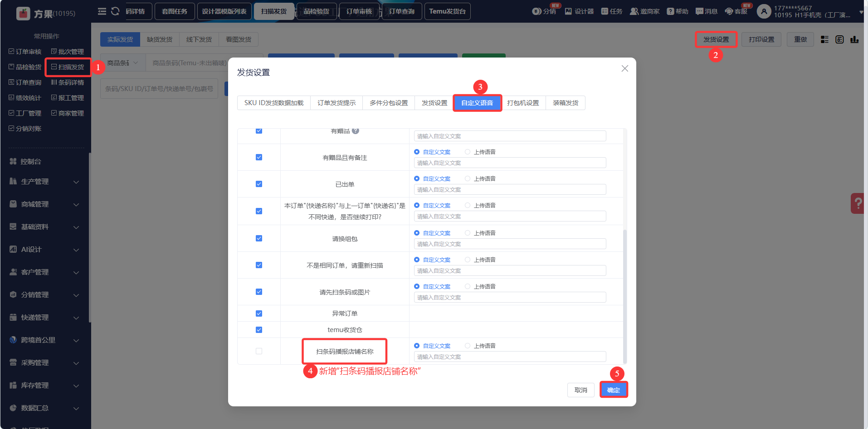
Task: Open the SKU ID发货数据加载 tab
Action: 274,103
